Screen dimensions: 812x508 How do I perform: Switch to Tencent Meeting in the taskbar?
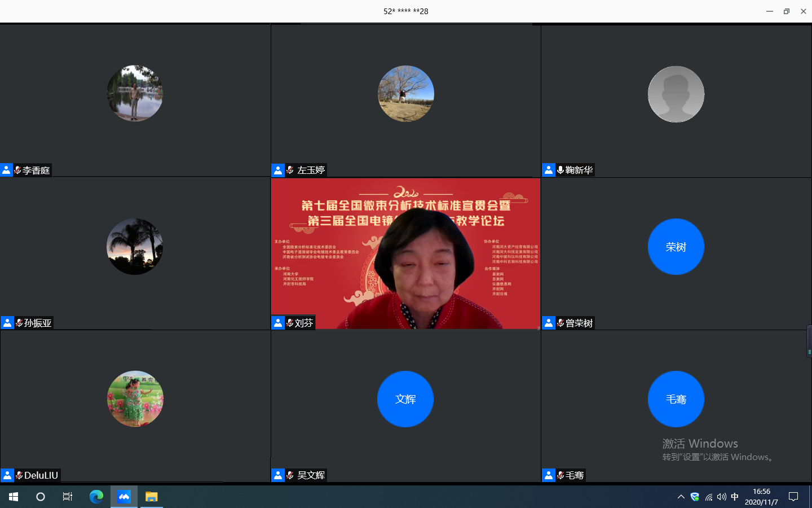coord(123,497)
